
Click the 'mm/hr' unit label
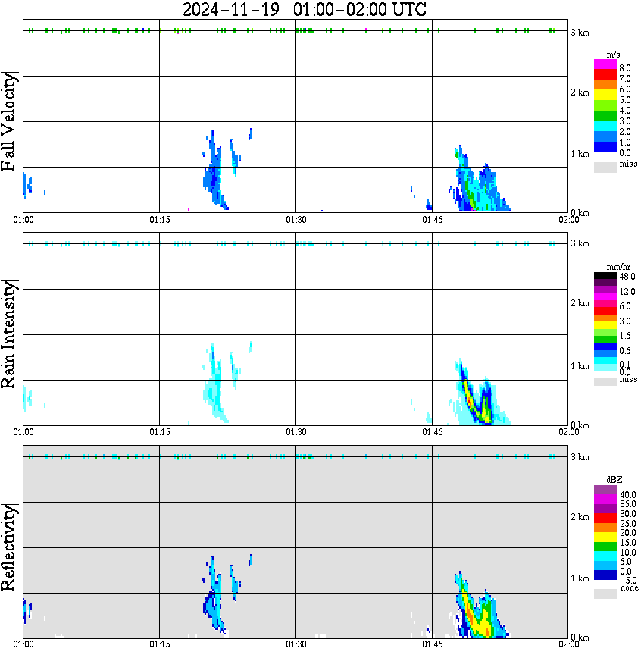(x=618, y=267)
